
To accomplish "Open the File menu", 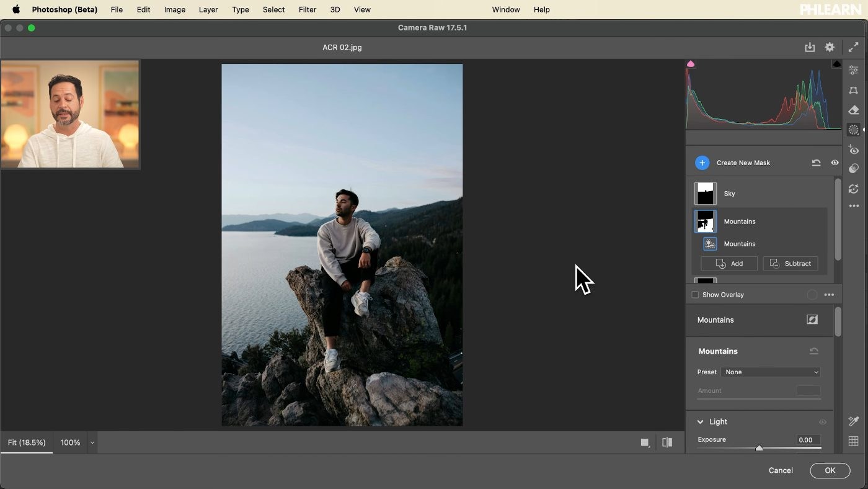I will [117, 9].
